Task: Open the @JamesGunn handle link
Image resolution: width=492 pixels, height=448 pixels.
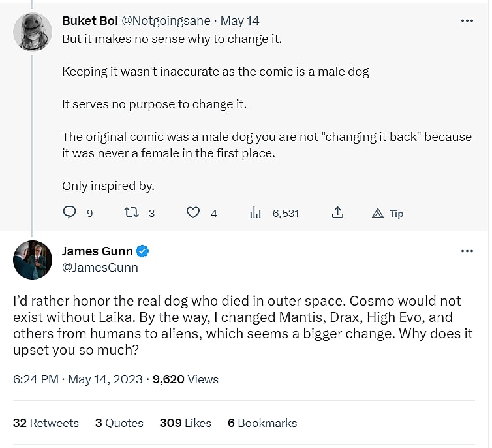Action: click(100, 268)
